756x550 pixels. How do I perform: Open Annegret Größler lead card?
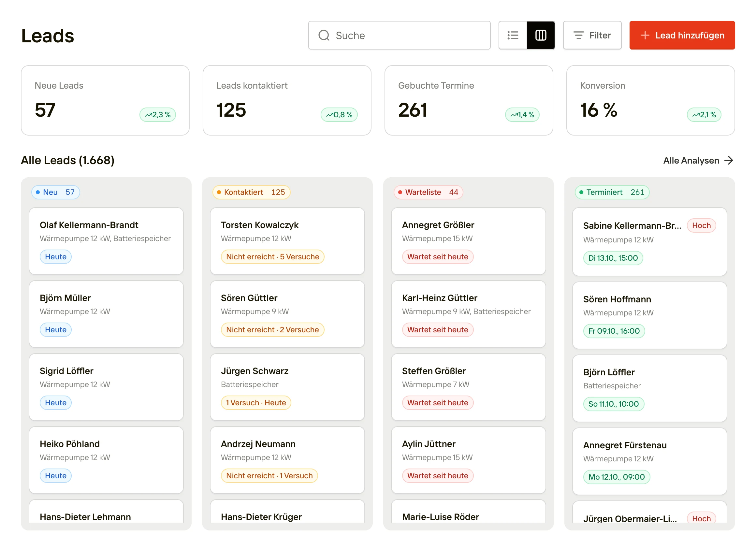tap(468, 241)
